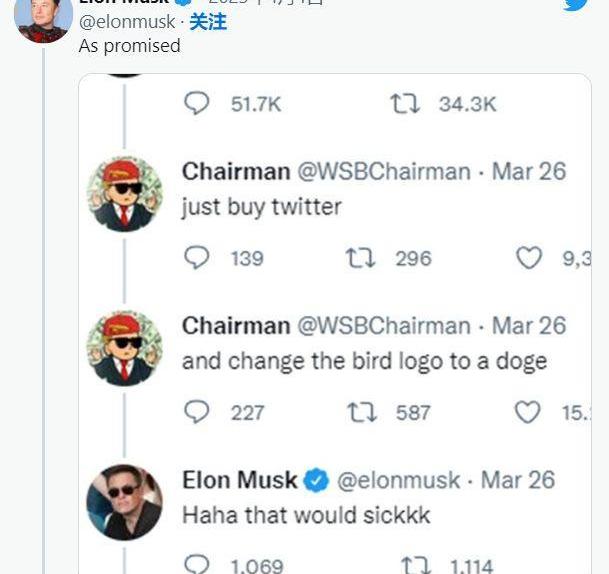The image size is (609, 574).
Task: Retweet the "just buy twitter" tweet
Action: [361, 258]
